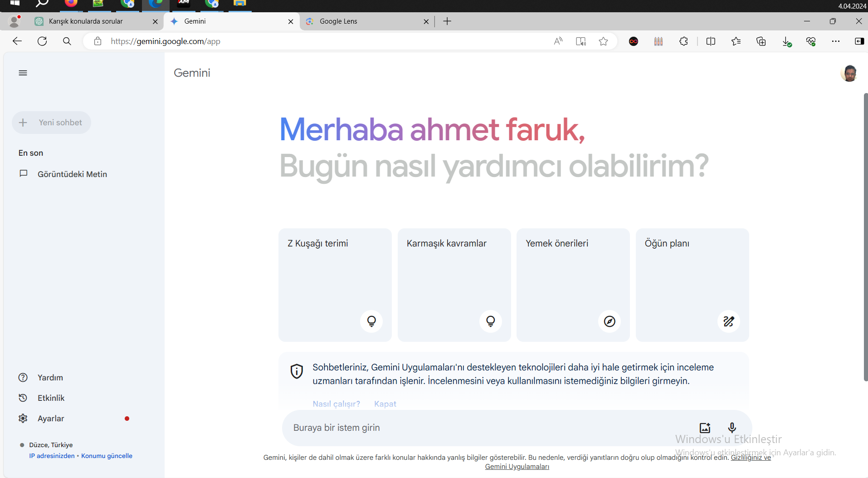Add this page to favorites with star
868x478 pixels.
point(603,41)
